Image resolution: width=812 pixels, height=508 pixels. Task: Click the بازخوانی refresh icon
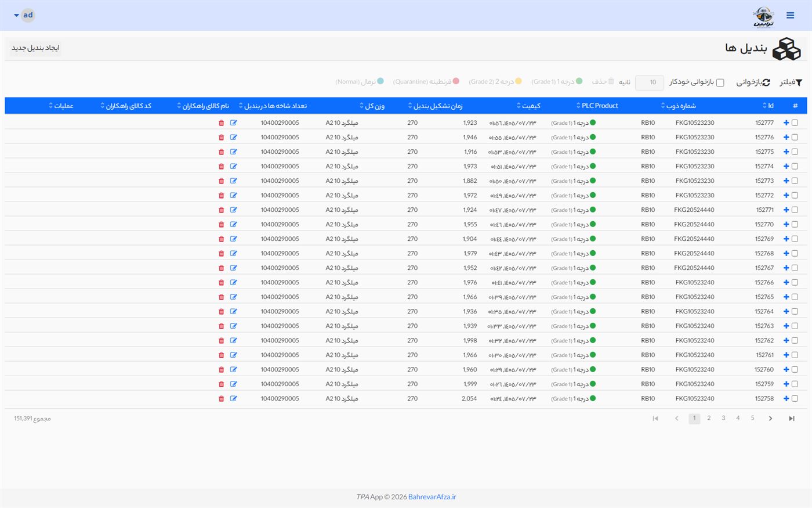766,82
